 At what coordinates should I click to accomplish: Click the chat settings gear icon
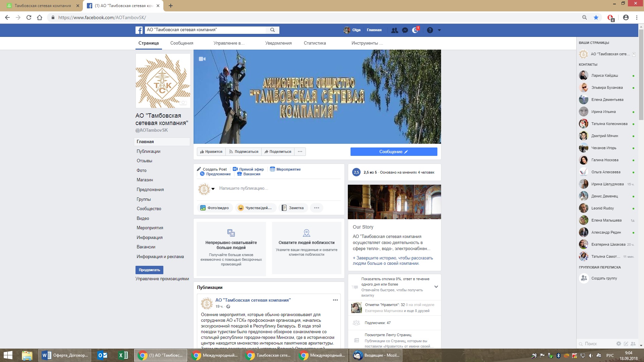(x=619, y=344)
